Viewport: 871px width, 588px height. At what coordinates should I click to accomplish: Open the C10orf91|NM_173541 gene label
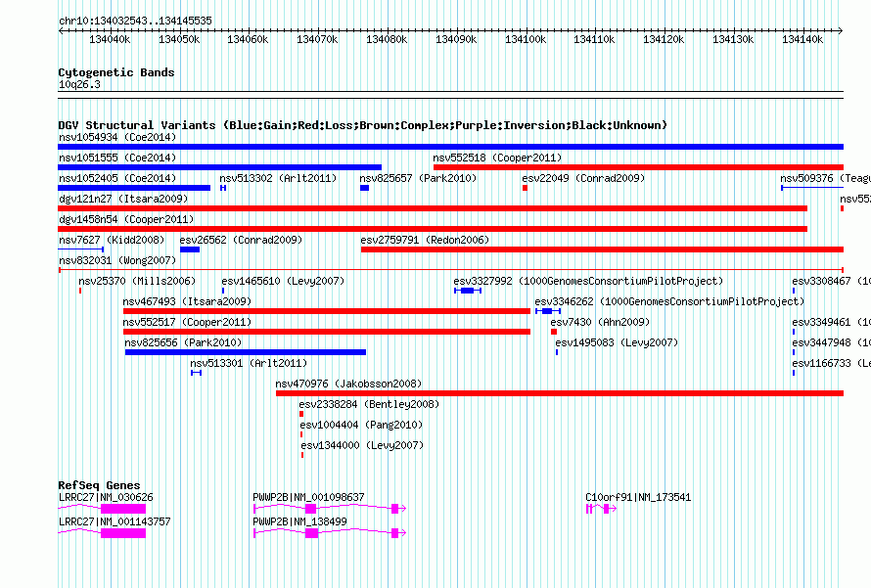[638, 497]
